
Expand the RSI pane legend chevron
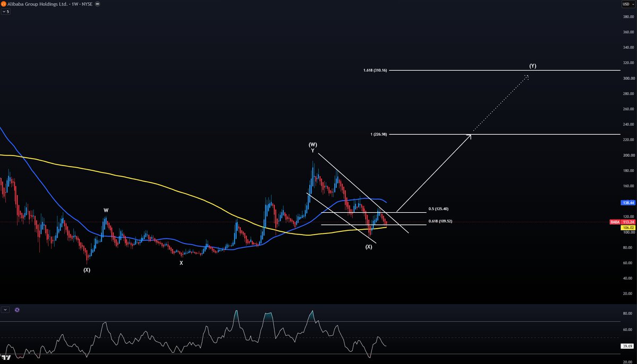tap(5, 310)
